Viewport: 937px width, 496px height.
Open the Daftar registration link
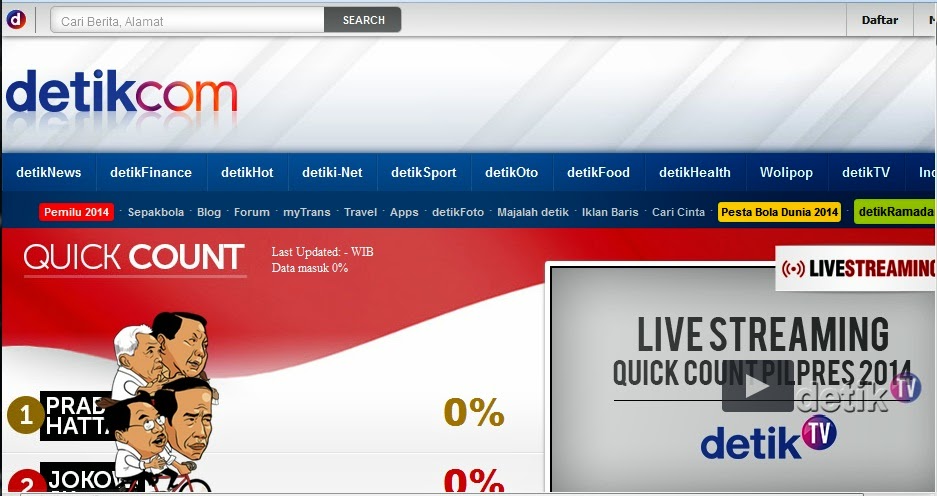click(x=880, y=20)
